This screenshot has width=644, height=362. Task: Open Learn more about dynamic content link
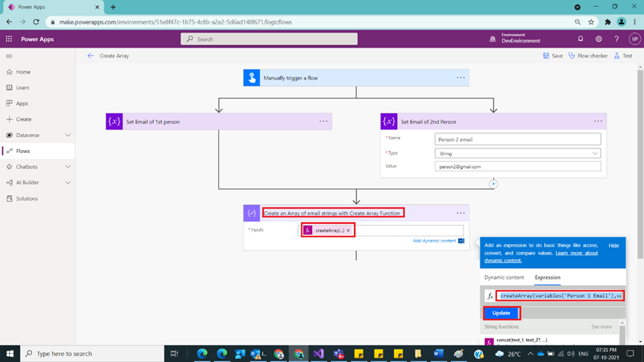click(x=577, y=253)
